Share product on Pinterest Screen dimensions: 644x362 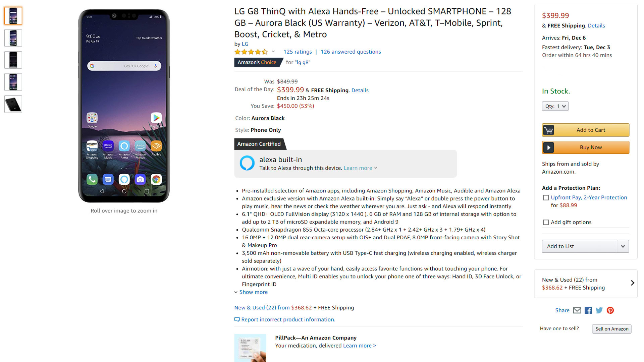[610, 310]
